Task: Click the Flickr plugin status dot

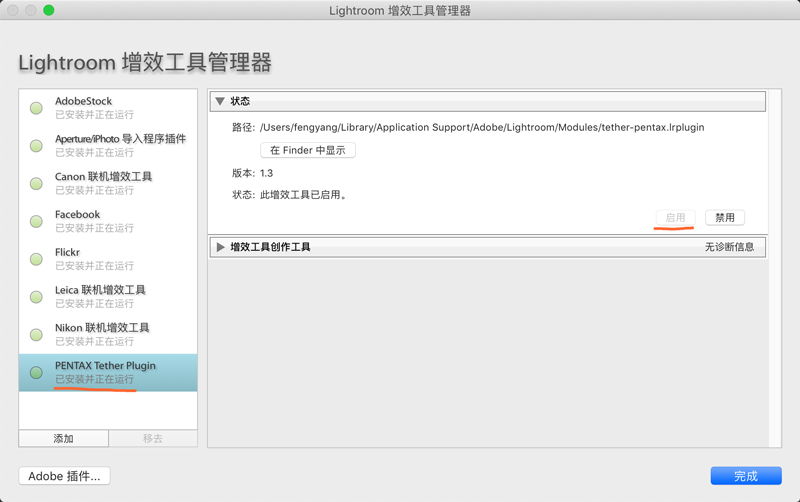Action: coord(36,259)
